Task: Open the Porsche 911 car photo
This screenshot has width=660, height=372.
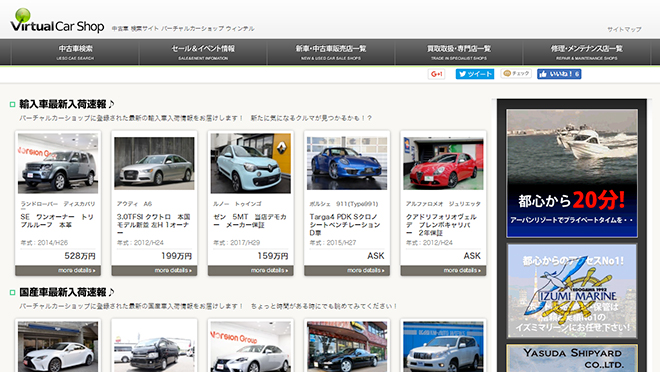Action: 347,163
